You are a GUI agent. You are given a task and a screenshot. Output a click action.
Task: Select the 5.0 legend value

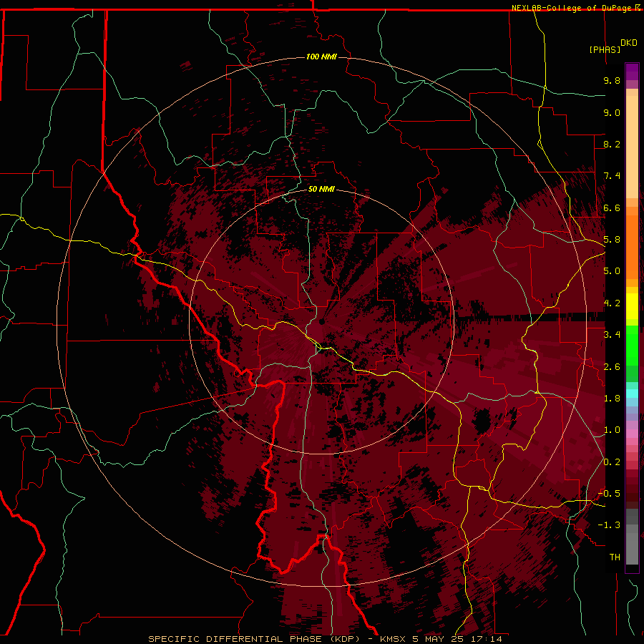point(612,271)
